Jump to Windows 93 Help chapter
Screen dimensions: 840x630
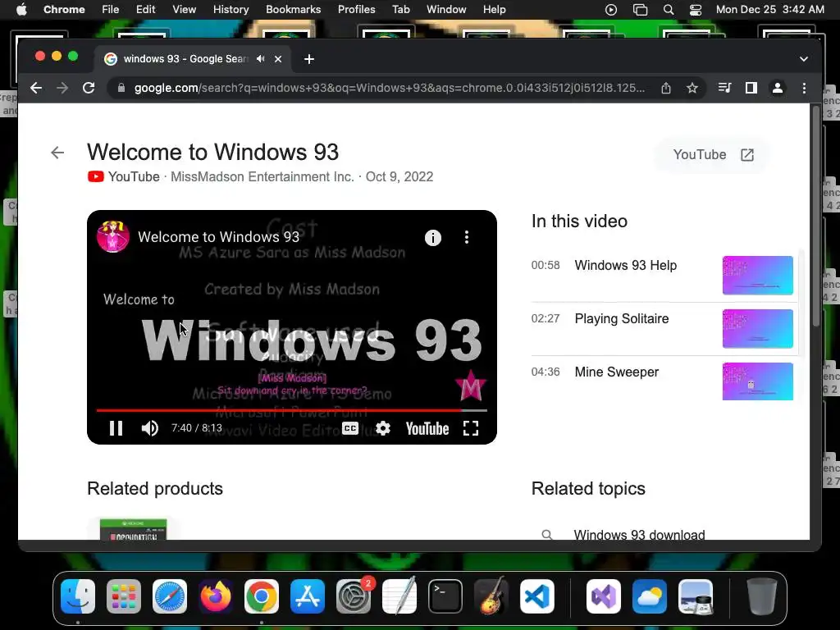point(625,265)
